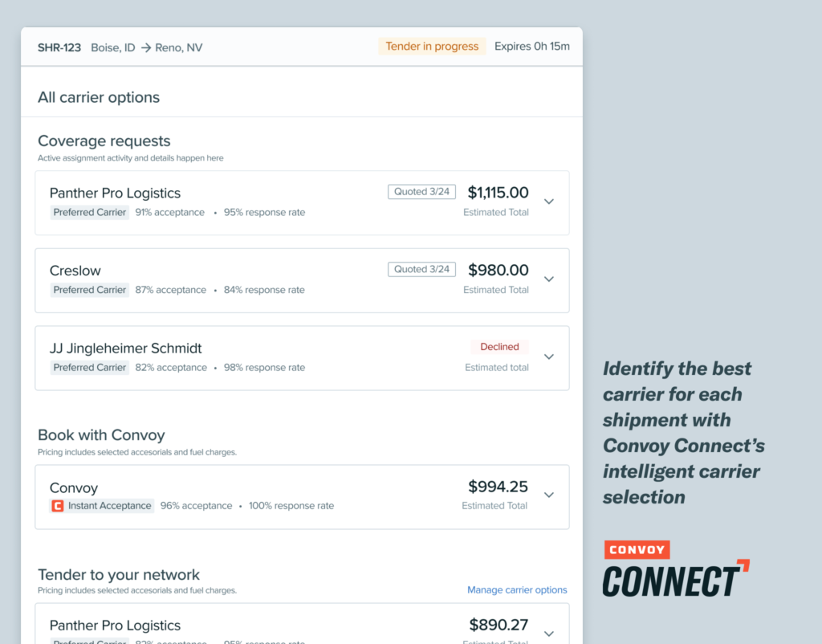
Task: Click the Convoy Connect logo
Action: (x=675, y=569)
